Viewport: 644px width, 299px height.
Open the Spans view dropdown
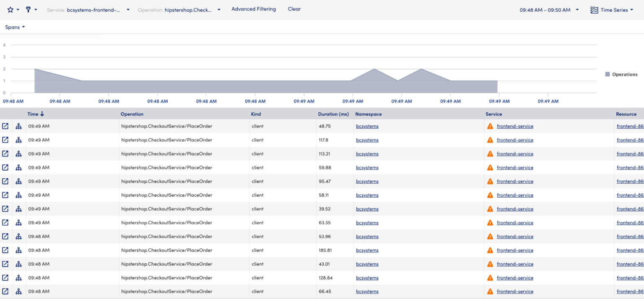click(x=15, y=27)
